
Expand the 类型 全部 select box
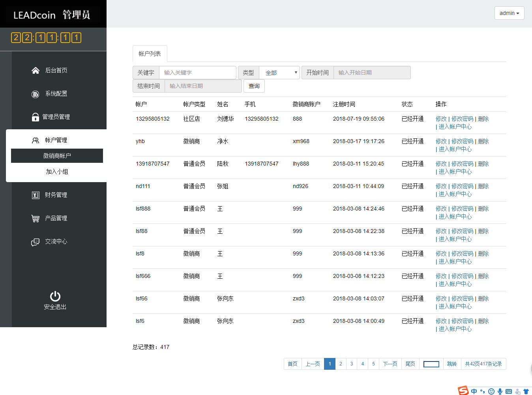click(279, 73)
